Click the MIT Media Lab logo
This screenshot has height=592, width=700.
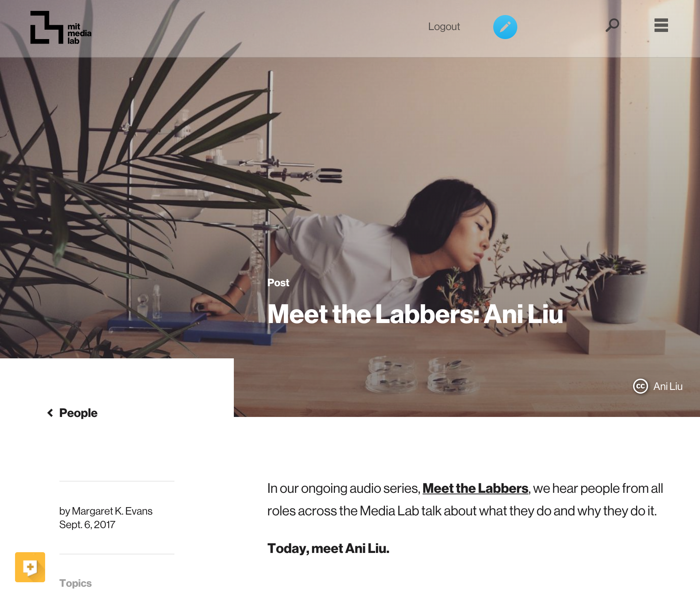[x=61, y=27]
